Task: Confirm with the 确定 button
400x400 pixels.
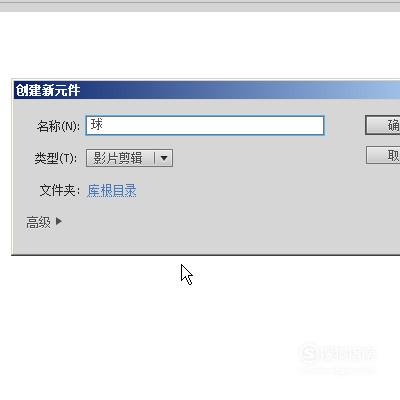Action: coord(383,125)
